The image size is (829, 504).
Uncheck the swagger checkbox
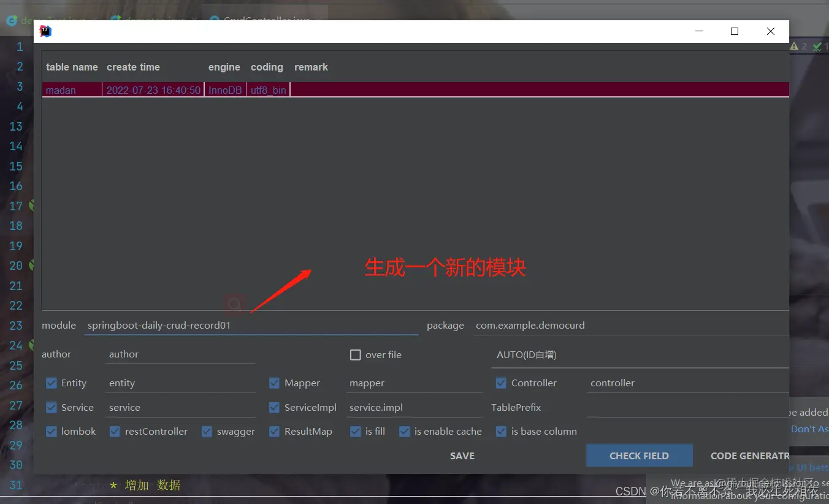tap(207, 432)
